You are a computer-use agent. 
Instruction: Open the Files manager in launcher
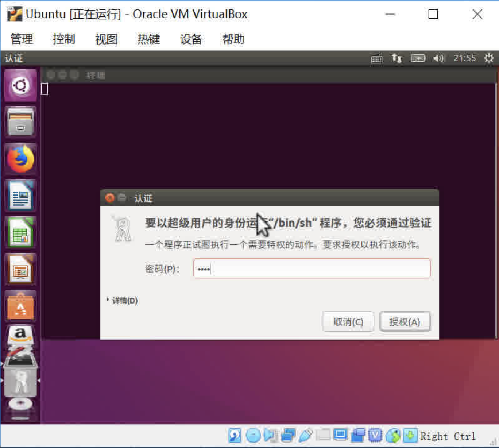coord(20,122)
